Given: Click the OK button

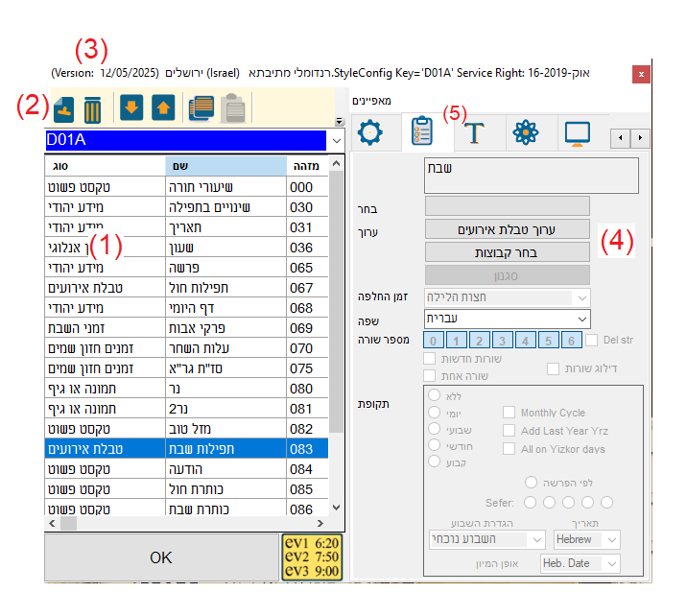Looking at the screenshot, I should [160, 557].
